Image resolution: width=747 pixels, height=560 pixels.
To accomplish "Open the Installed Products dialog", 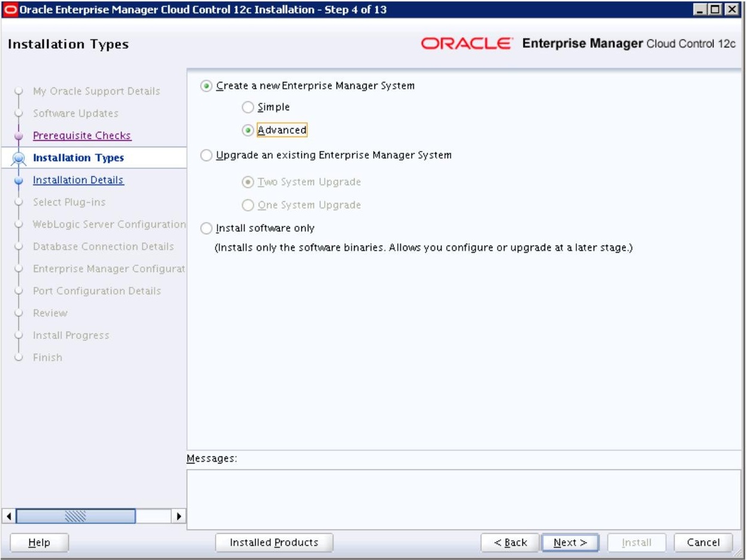I will [274, 543].
